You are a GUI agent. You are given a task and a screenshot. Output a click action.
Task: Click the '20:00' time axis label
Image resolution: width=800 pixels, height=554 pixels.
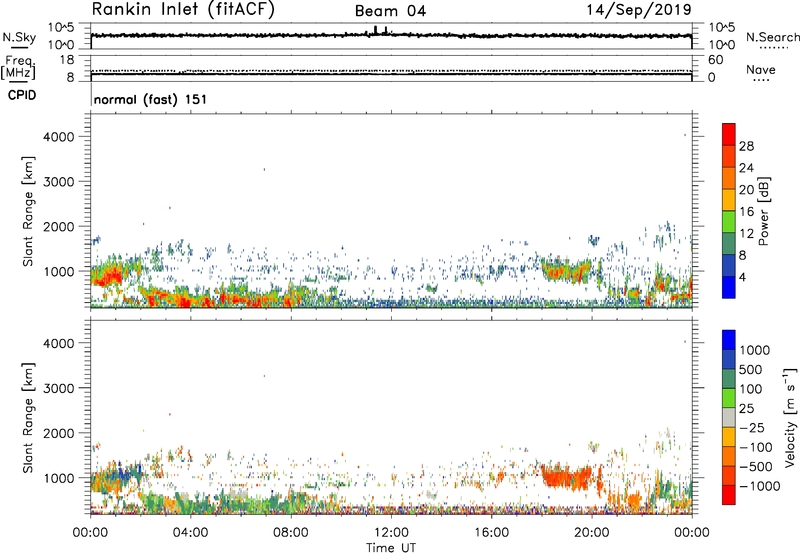coord(592,533)
